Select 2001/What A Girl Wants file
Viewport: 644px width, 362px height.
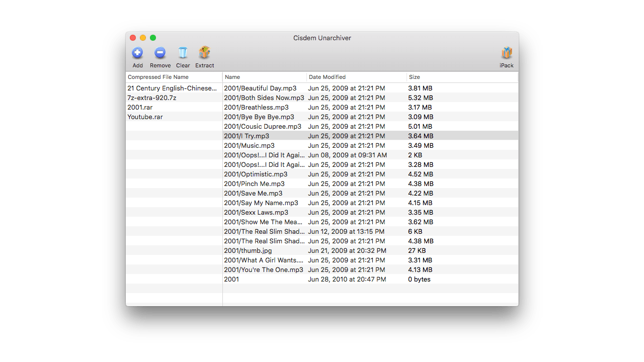370,260
